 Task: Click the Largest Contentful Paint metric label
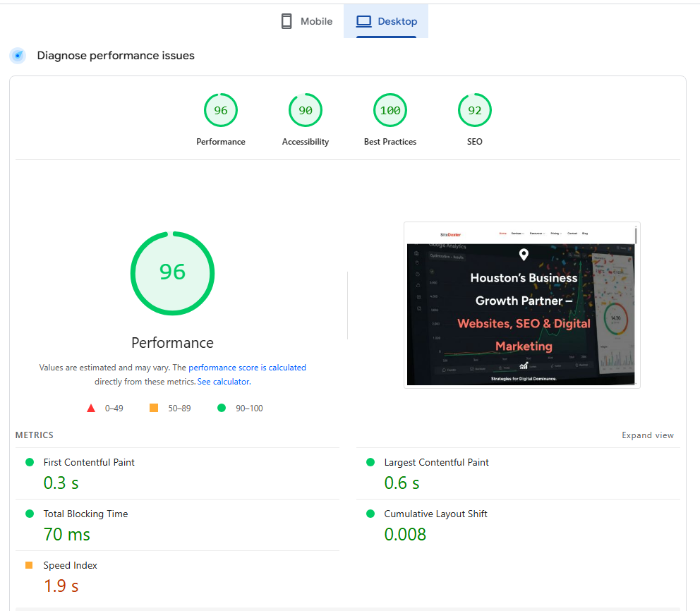(x=436, y=462)
